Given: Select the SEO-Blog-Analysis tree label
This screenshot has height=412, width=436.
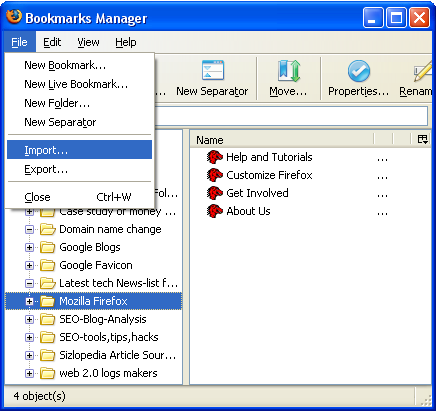Looking at the screenshot, I should 103,319.
